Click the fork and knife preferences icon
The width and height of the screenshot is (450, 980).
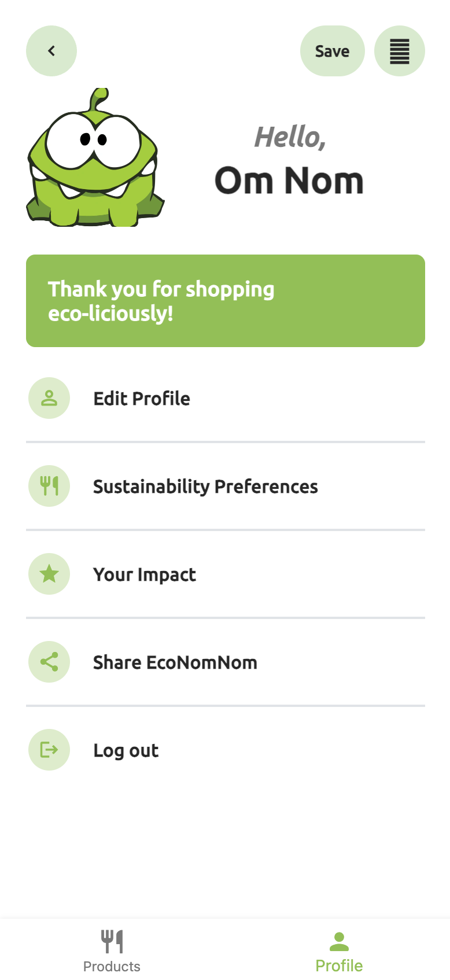[x=49, y=486]
